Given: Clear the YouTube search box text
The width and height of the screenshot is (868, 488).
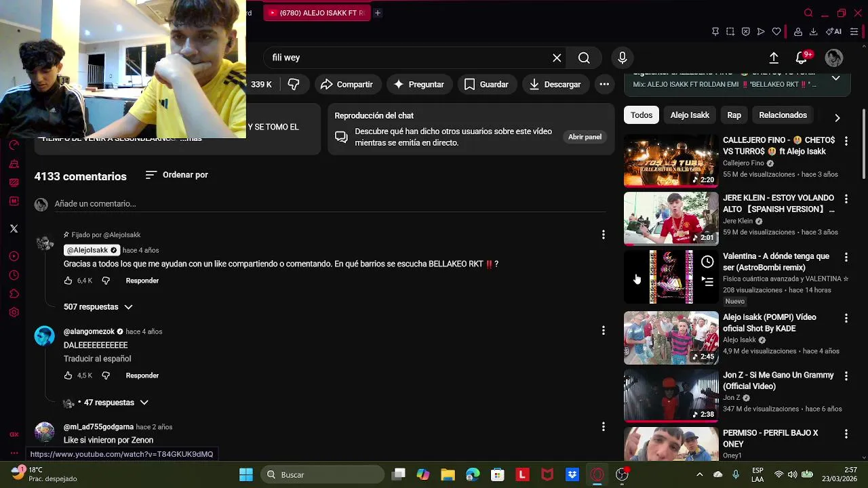Looking at the screenshot, I should tap(557, 58).
